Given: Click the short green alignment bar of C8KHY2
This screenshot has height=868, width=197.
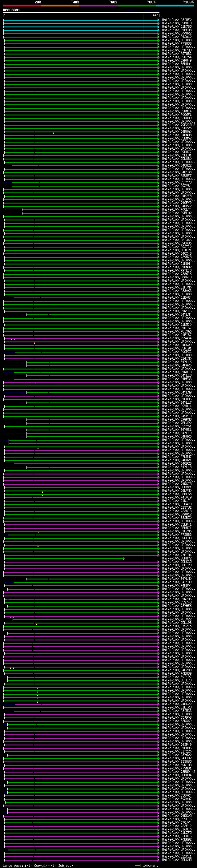Looking at the screenshot, I should [64, 558].
